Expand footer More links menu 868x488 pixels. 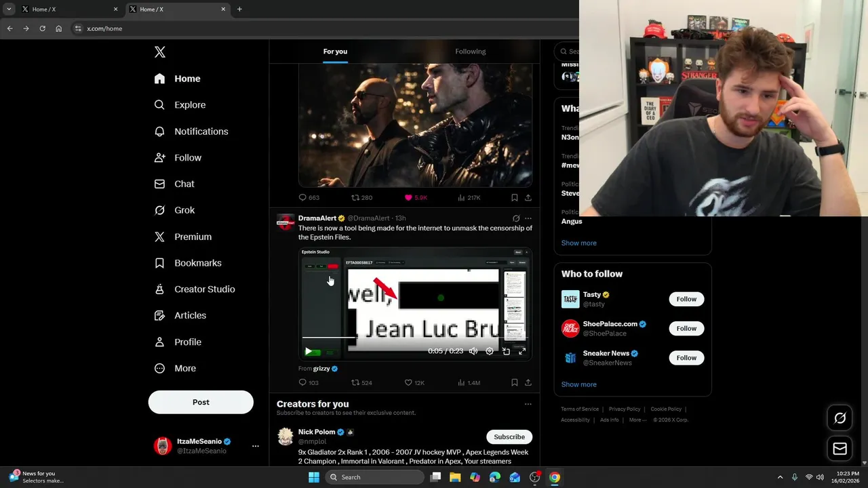[637, 420]
